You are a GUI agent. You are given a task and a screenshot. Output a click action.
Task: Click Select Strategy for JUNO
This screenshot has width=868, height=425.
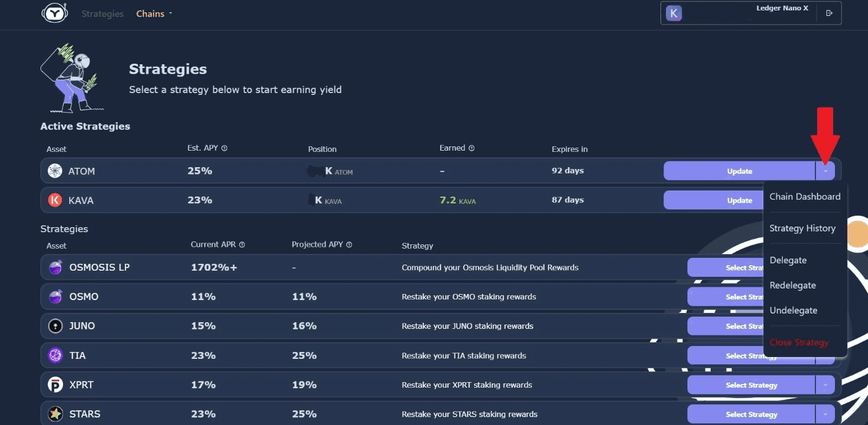(726, 326)
